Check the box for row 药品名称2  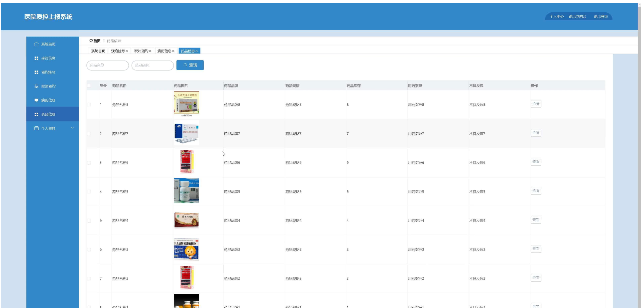tap(89, 278)
